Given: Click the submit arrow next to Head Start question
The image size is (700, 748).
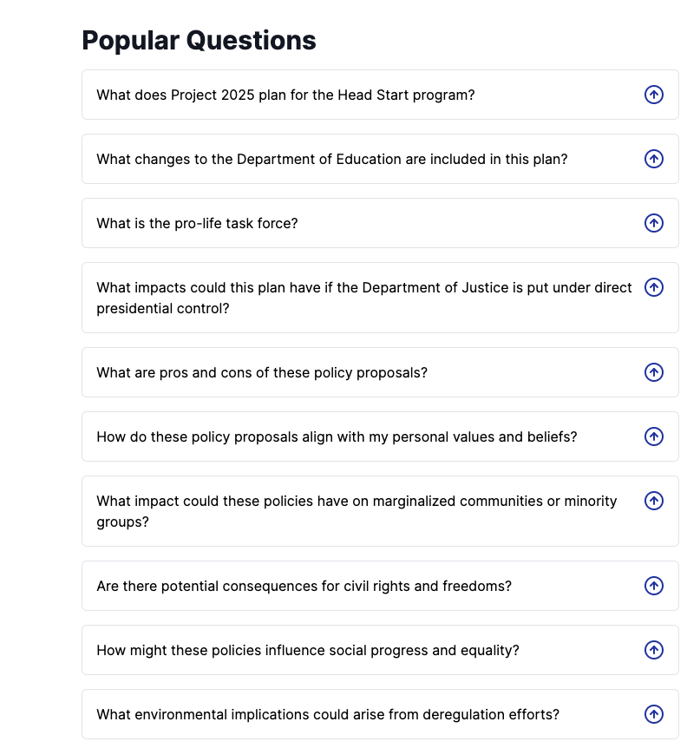Looking at the screenshot, I should tap(654, 95).
